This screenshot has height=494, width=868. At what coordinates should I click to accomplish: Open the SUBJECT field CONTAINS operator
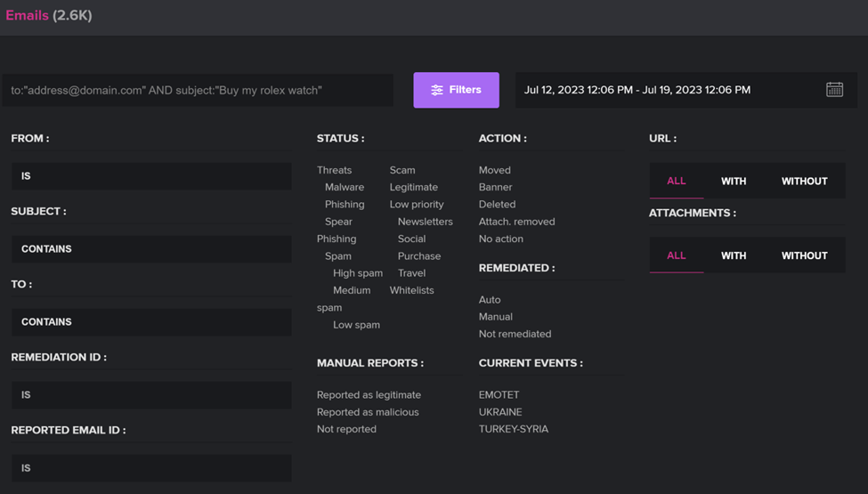coord(151,249)
